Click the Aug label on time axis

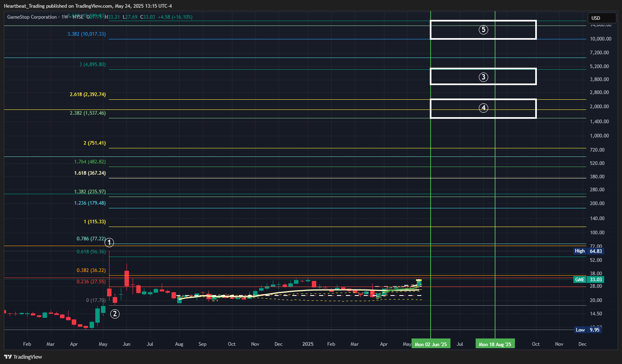tap(179, 344)
